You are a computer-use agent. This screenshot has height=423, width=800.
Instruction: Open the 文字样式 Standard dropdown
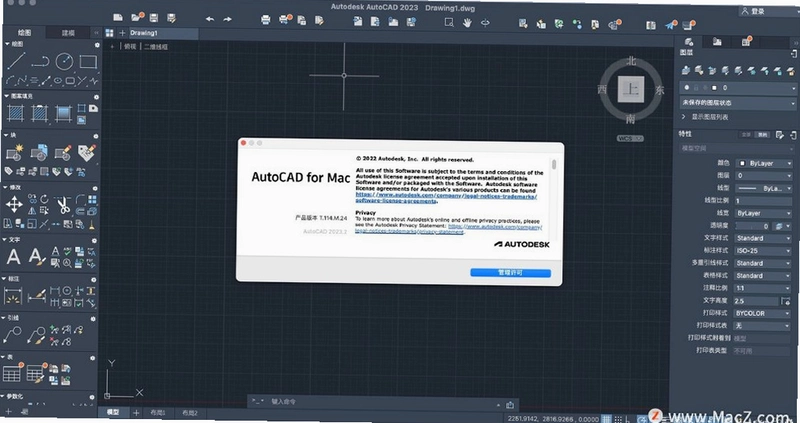763,238
